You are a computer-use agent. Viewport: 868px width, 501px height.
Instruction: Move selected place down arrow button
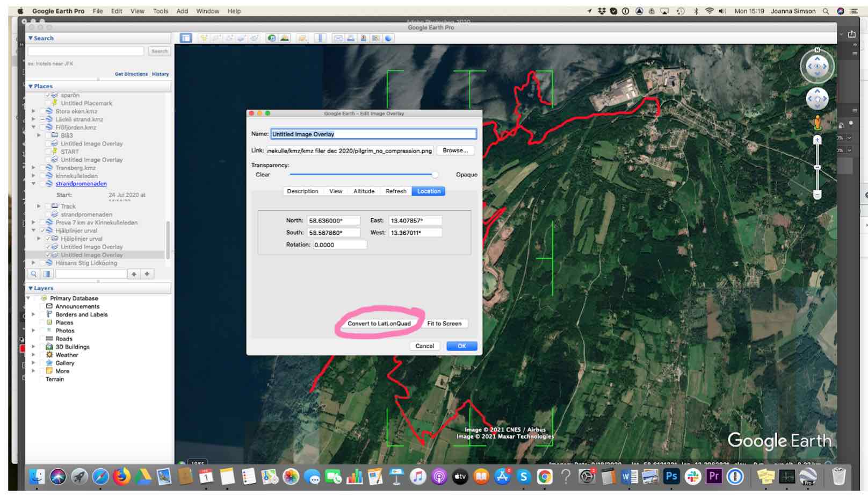pyautogui.click(x=147, y=274)
